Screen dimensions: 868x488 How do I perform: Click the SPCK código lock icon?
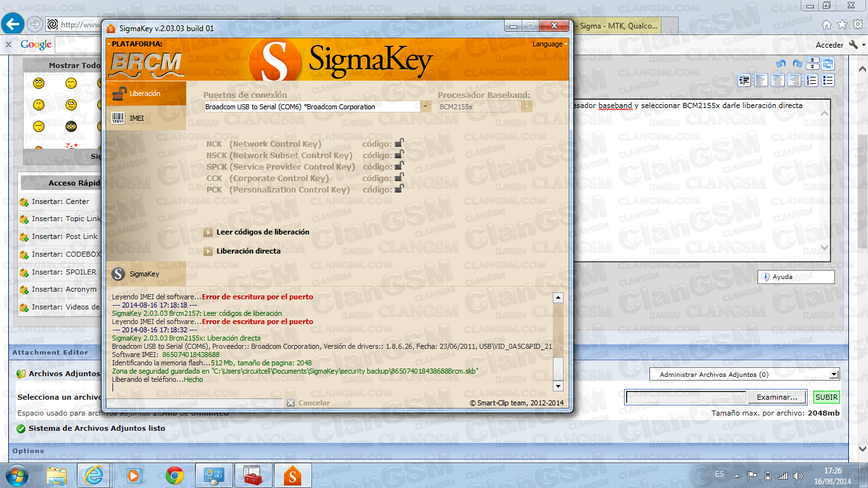click(x=398, y=166)
